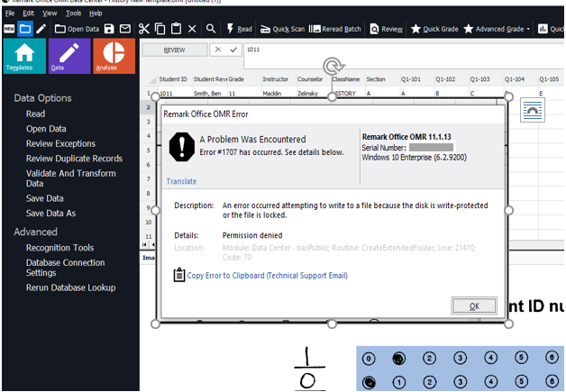Click Quick Scan in the toolbar
The width and height of the screenshot is (566, 392).
pos(283,29)
